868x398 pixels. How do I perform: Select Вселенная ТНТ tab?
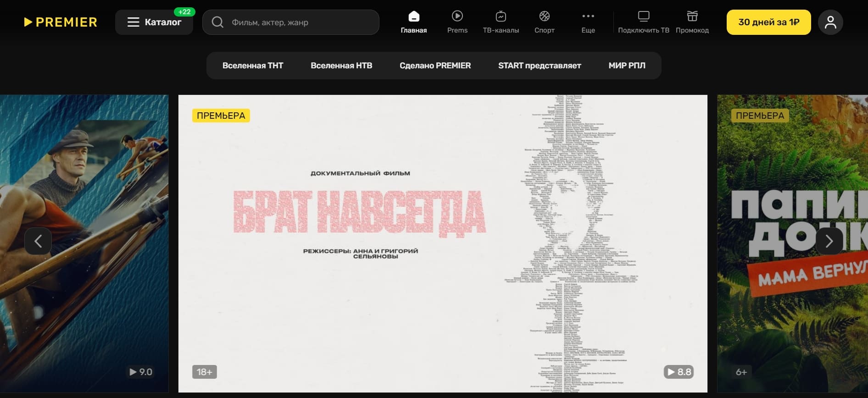(x=253, y=66)
